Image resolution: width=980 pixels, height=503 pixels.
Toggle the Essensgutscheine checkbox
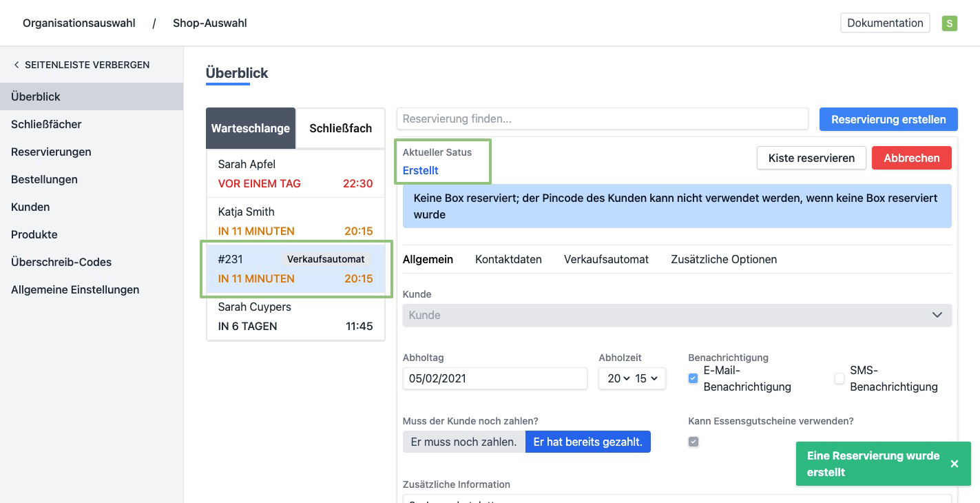tap(693, 442)
